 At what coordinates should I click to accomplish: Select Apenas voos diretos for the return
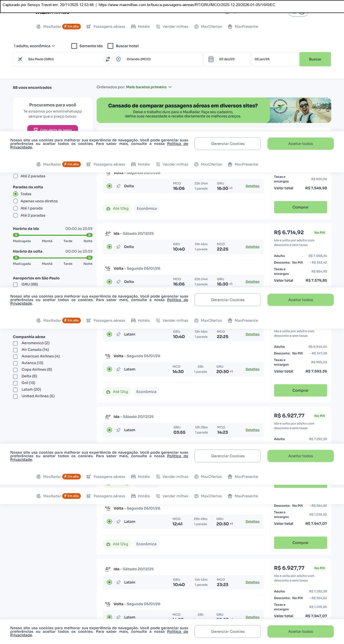16,201
